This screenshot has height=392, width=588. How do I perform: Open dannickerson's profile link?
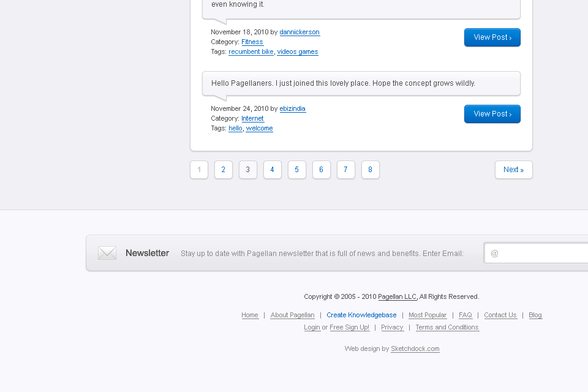click(x=300, y=32)
